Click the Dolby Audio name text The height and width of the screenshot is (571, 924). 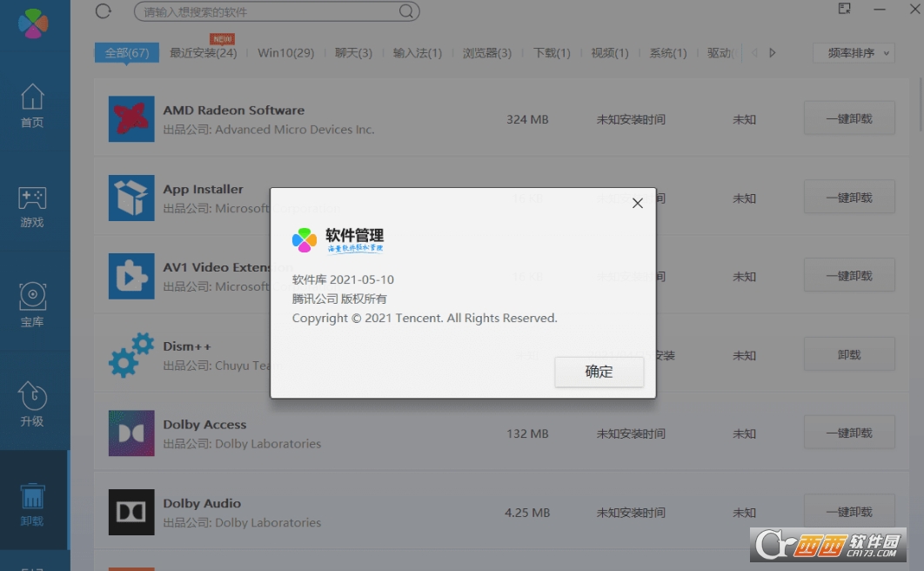(202, 503)
